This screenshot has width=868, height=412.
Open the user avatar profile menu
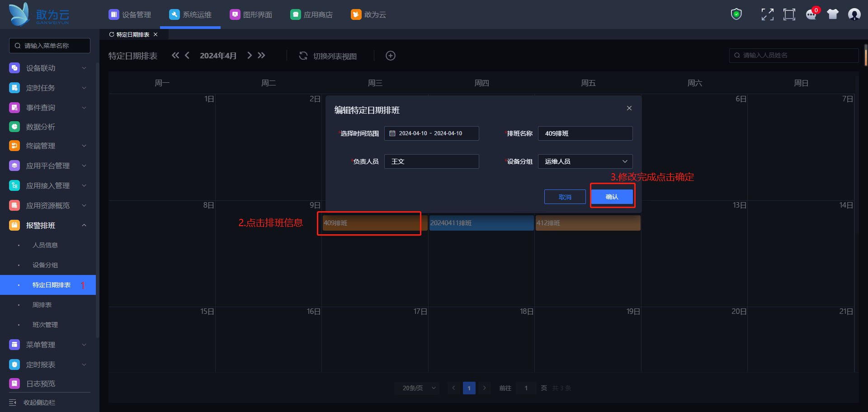click(854, 14)
